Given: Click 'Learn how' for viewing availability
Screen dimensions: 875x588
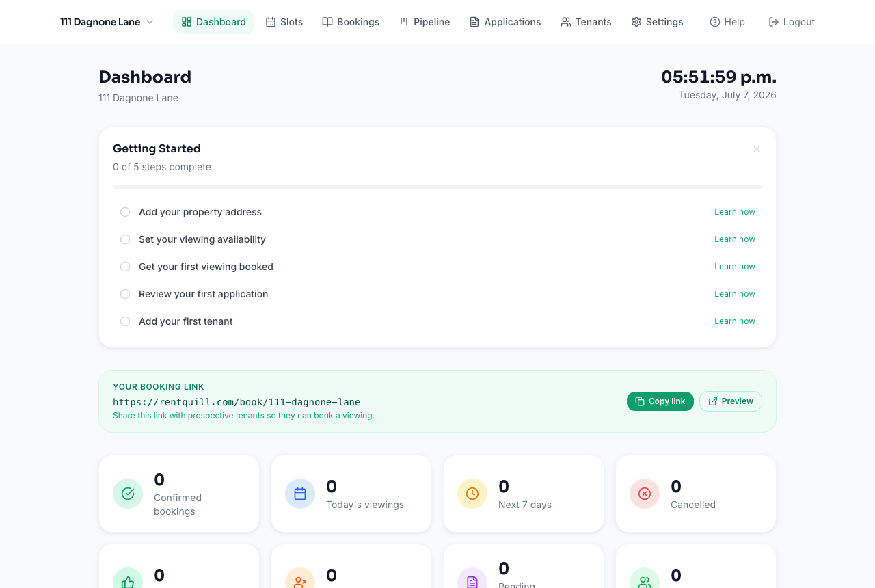Looking at the screenshot, I should [x=735, y=239].
